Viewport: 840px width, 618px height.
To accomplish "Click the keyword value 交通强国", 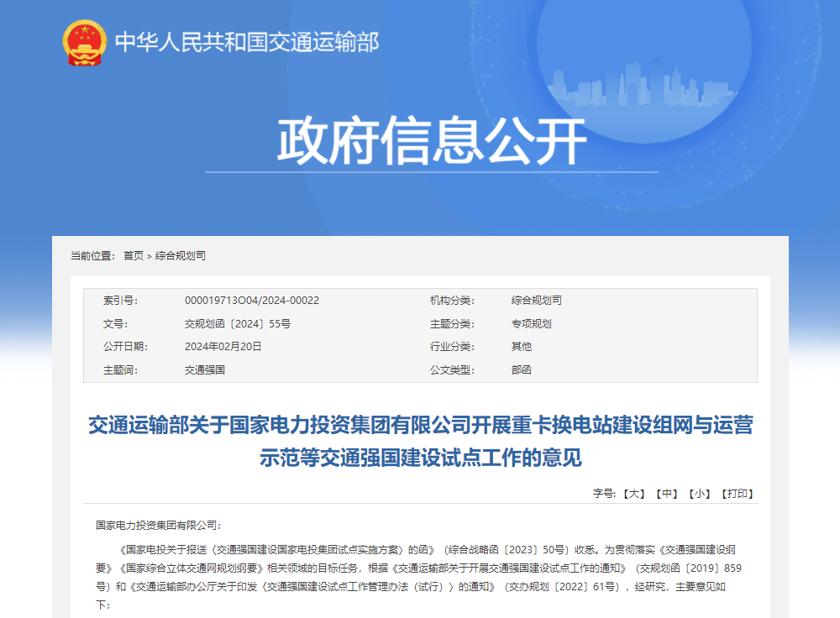I will click(x=205, y=369).
